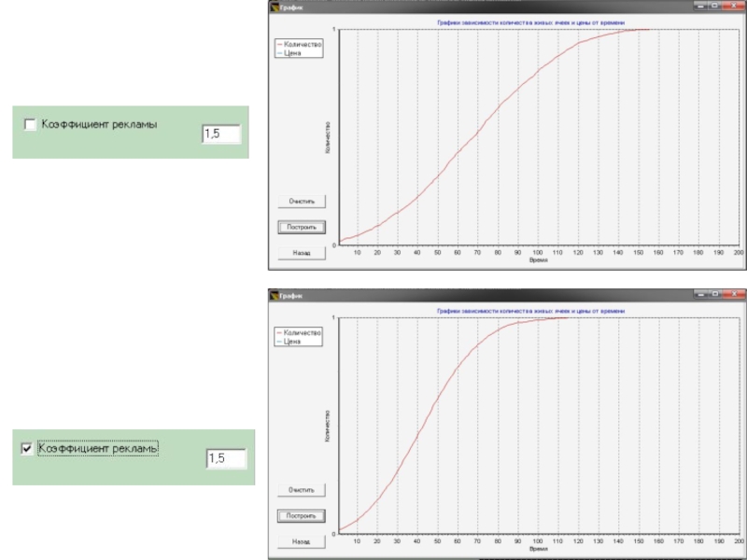
Task: Click the bottom График window's title bar icon
Action: pos(275,296)
